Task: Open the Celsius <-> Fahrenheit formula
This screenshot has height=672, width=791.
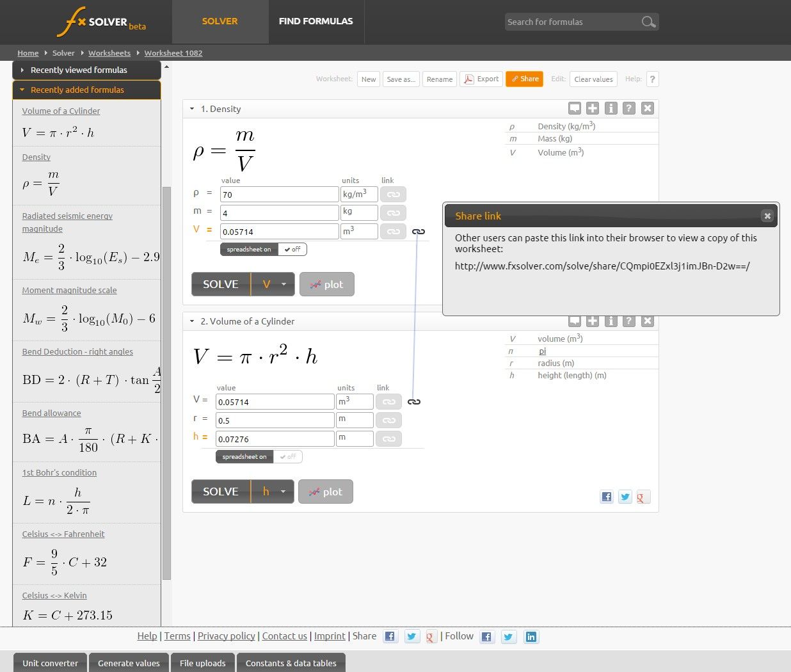Action: pyautogui.click(x=63, y=534)
